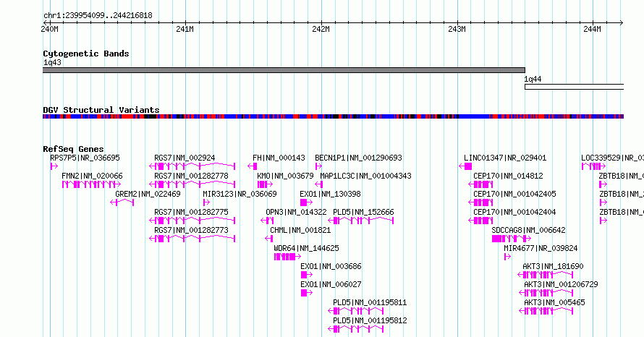Select the SDCCAG8 gene exon glyph
This screenshot has width=644, height=337.
click(512, 239)
